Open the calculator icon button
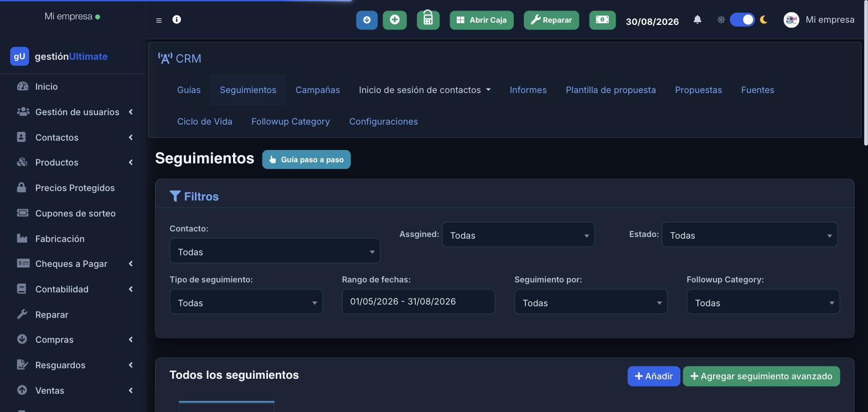This screenshot has width=868, height=412. (428, 20)
